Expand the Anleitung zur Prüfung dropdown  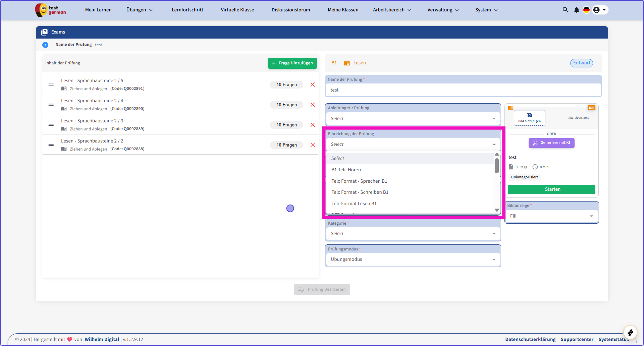click(x=413, y=118)
